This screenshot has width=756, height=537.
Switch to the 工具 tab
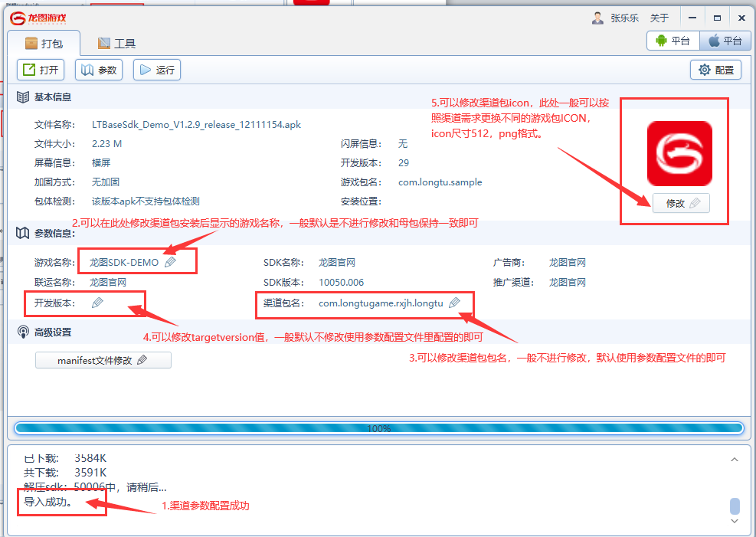[x=116, y=44]
